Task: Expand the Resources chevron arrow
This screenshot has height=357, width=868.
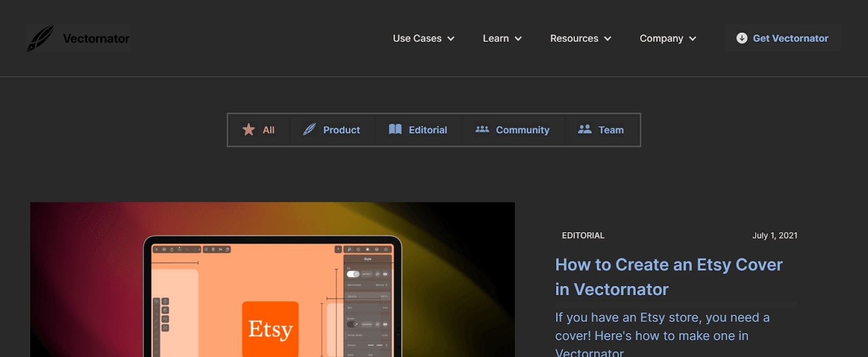Action: point(608,39)
